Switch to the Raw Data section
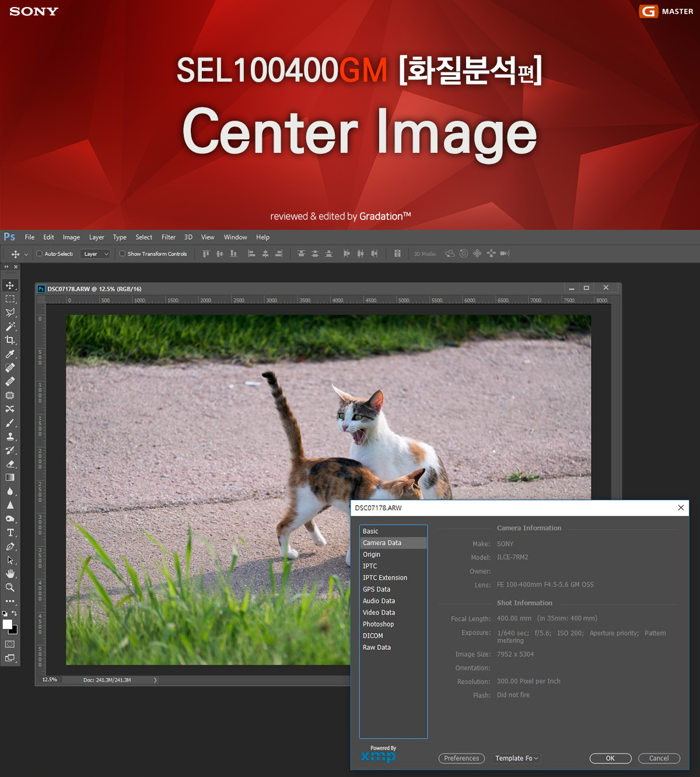 coord(394,647)
